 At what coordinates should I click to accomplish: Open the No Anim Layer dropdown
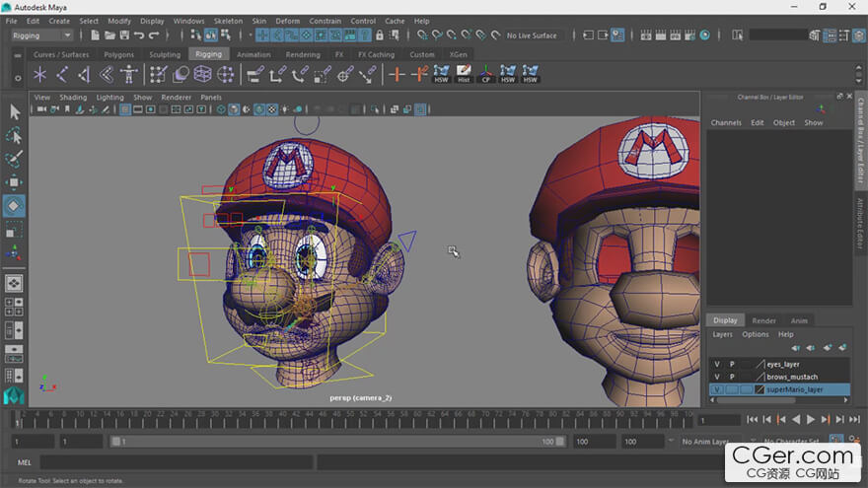[x=706, y=442]
